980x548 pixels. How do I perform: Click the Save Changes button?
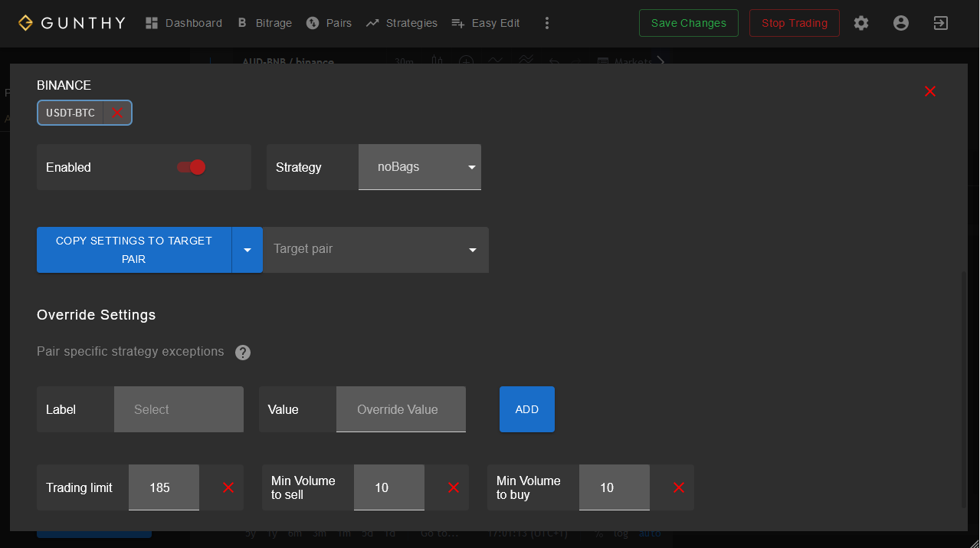click(x=689, y=23)
